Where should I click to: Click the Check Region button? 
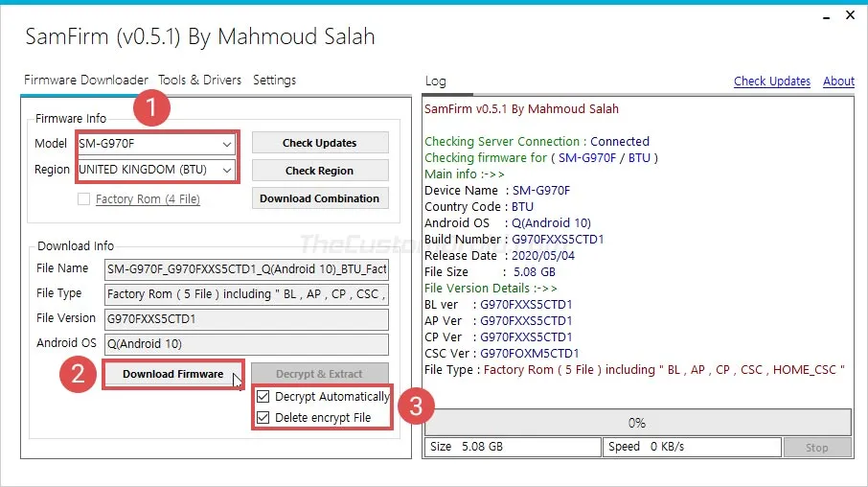(x=320, y=171)
